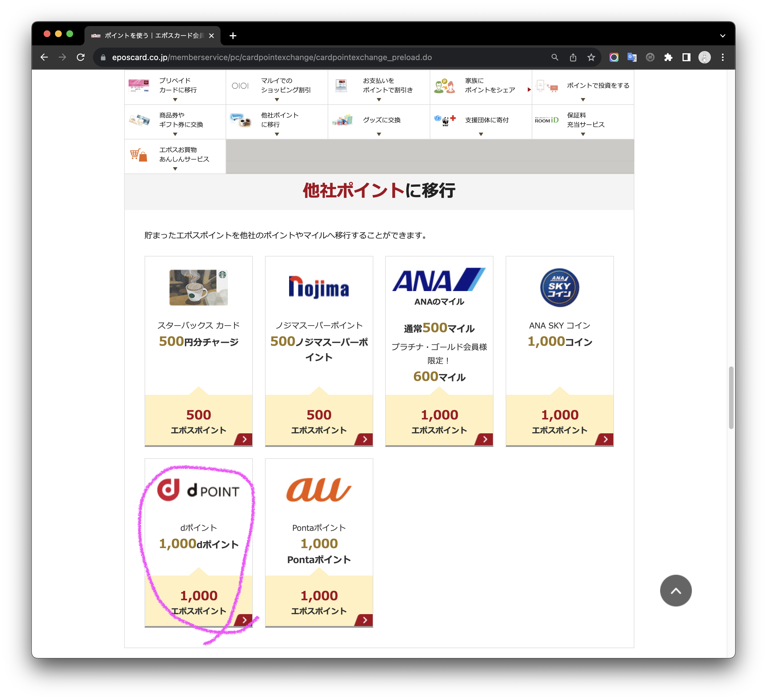767x700 pixels.
Task: Bookmark this page with the star icon
Action: point(591,58)
